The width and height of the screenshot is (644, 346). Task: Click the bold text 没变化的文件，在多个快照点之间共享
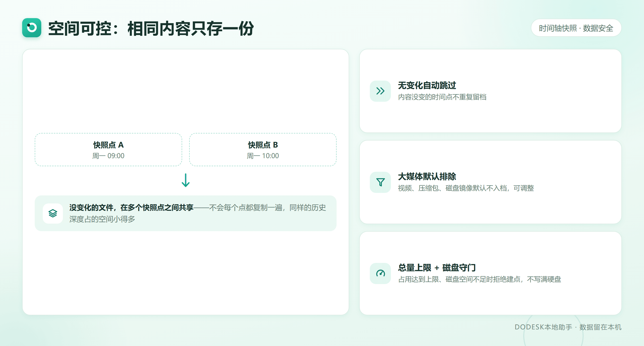(x=131, y=207)
